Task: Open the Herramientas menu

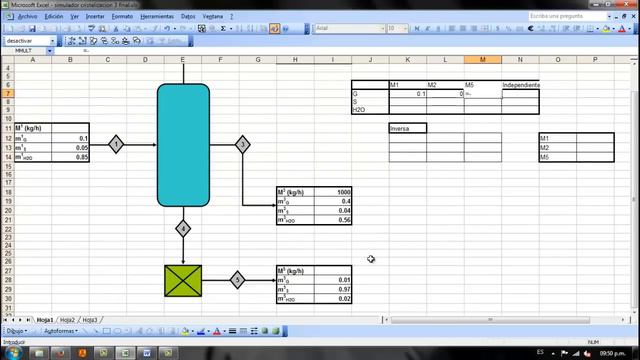Action: tap(157, 16)
